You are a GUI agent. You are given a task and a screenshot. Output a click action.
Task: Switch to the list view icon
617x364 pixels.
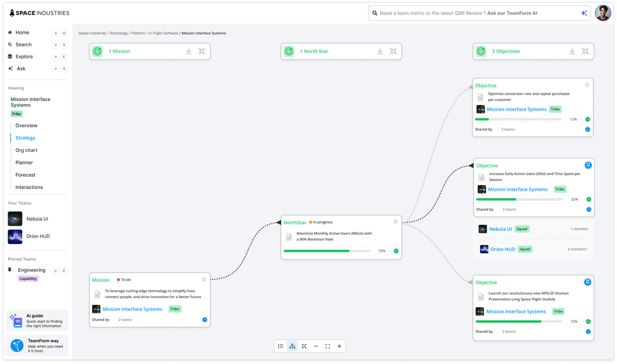281,346
